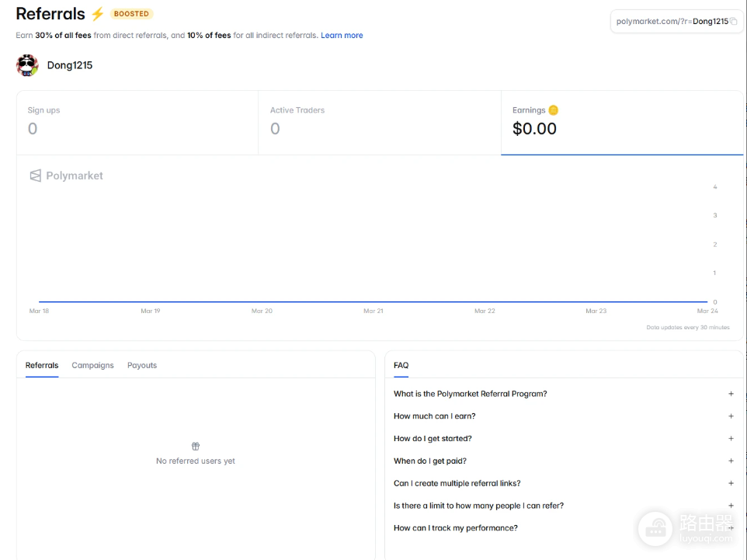Click the Referrals page heading
The width and height of the screenshot is (747, 560).
[x=50, y=14]
